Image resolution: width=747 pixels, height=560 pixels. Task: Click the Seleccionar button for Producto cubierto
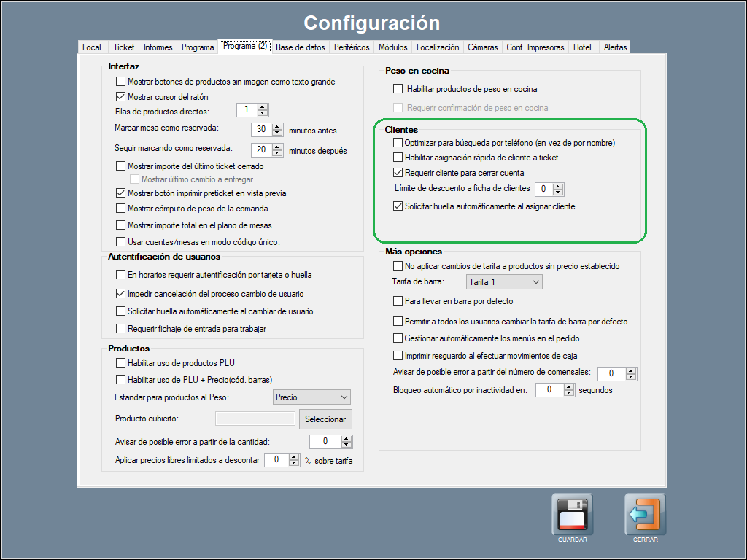pos(325,419)
